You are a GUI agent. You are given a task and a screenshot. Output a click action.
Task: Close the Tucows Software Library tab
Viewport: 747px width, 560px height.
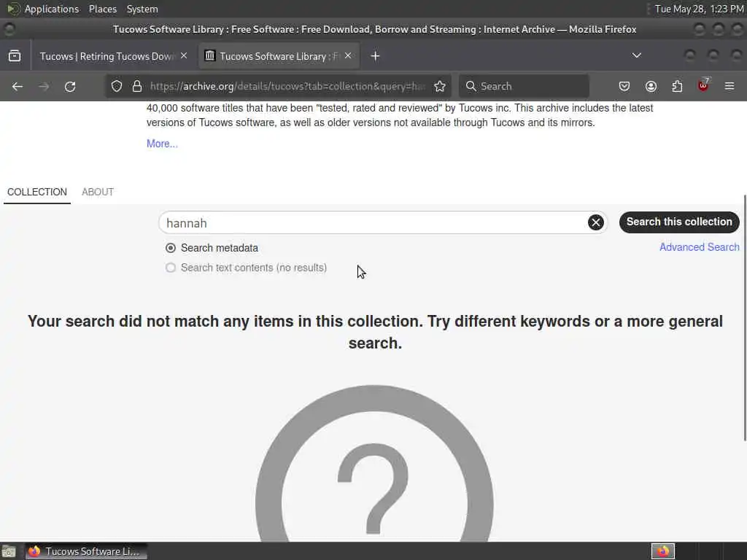[x=348, y=55]
